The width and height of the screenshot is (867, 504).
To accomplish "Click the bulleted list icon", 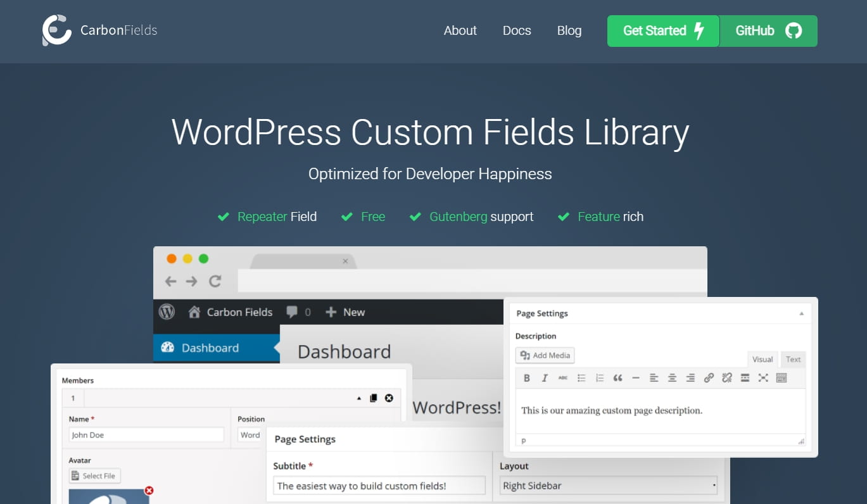I will pos(581,378).
